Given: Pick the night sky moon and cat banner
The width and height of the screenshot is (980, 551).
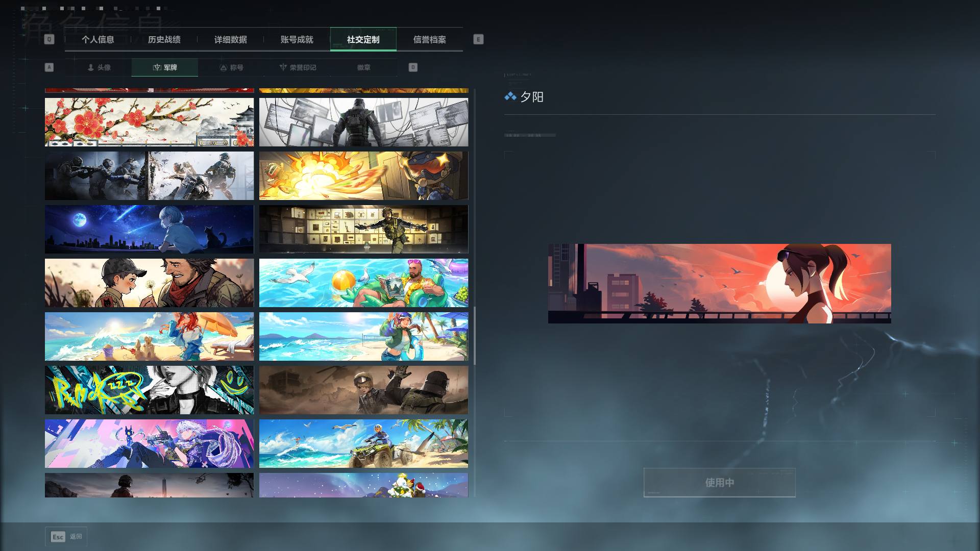Looking at the screenshot, I should pyautogui.click(x=149, y=230).
